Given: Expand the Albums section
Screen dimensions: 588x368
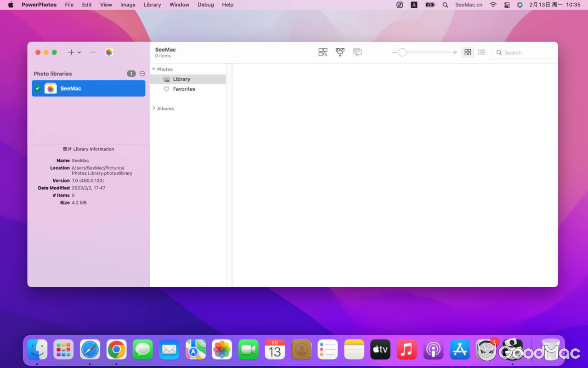Looking at the screenshot, I should pos(153,108).
